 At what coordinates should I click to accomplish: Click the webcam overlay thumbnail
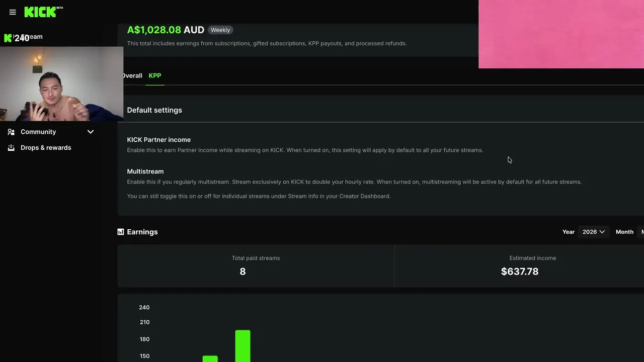[61, 84]
